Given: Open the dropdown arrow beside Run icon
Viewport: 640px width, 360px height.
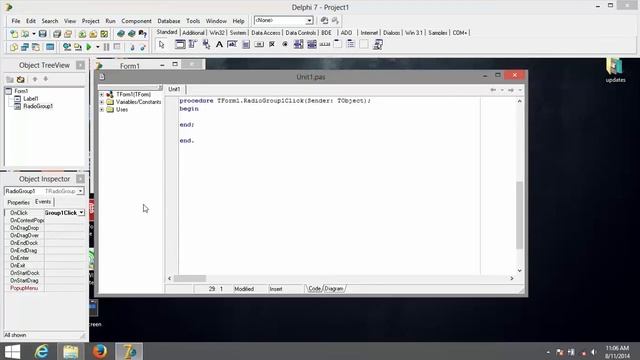Looking at the screenshot, I should click(98, 47).
